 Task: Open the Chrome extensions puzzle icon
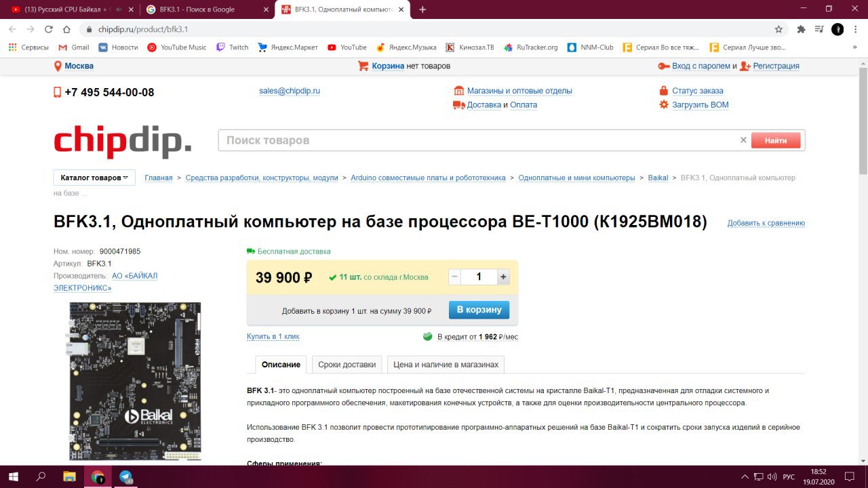801,29
